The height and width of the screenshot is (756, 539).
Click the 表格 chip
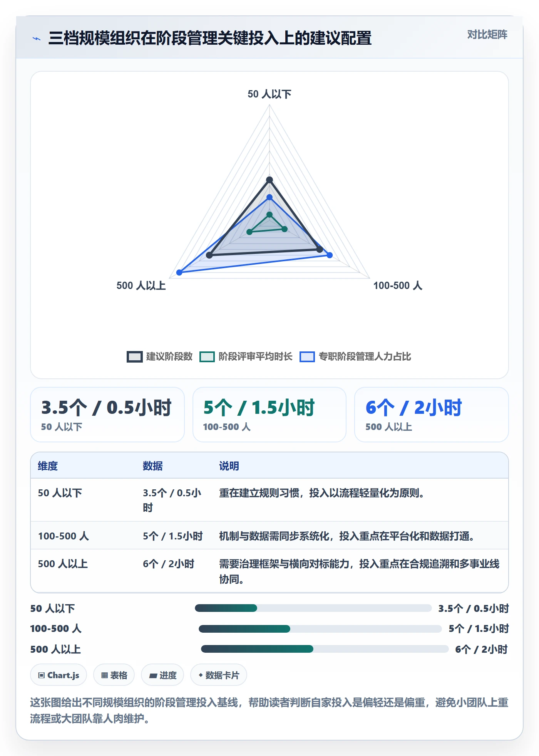tap(114, 675)
